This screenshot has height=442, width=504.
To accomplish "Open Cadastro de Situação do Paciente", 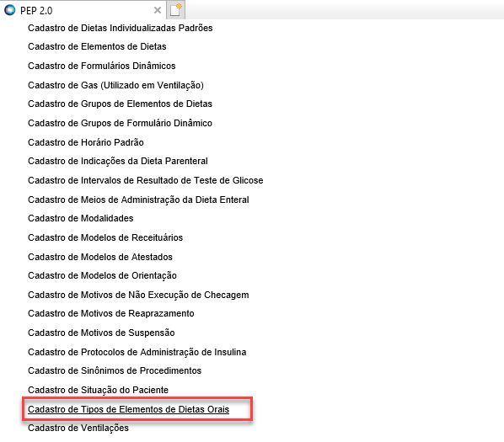I will [x=99, y=390].
